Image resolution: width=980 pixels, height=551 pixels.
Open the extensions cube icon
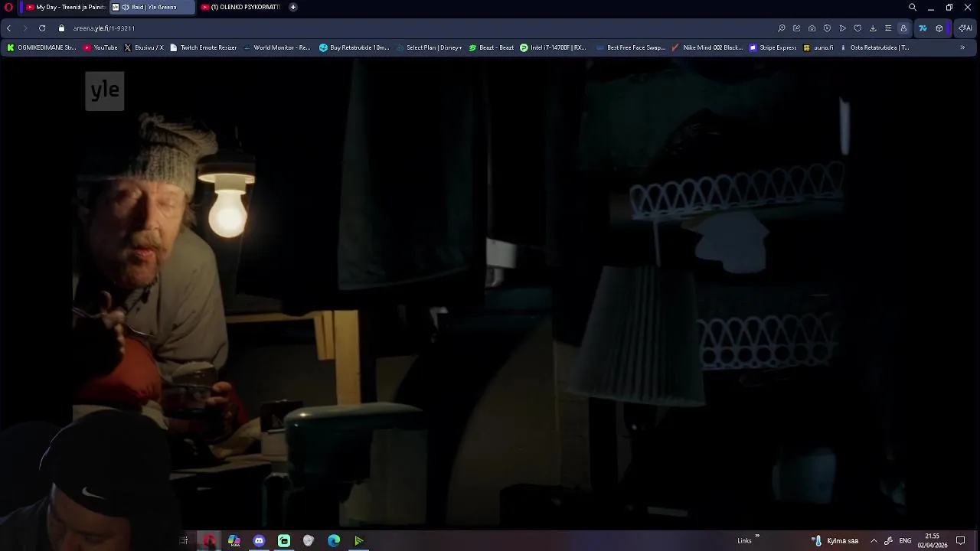coord(939,28)
